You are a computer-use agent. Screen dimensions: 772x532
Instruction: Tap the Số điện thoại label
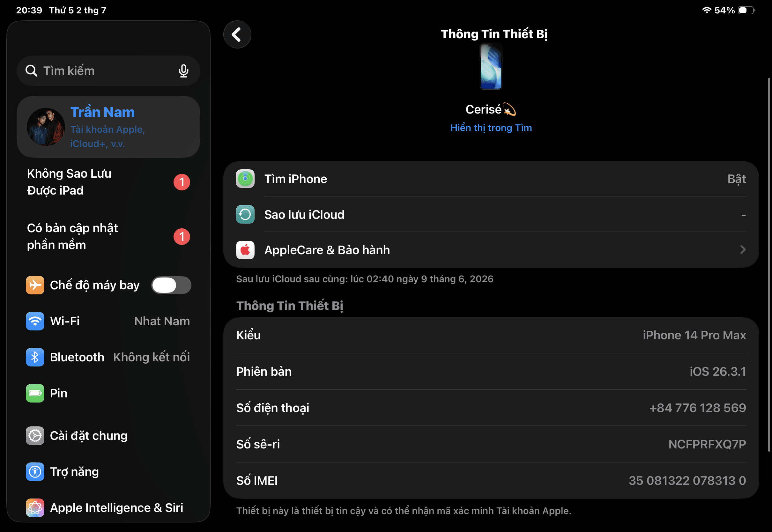click(273, 408)
